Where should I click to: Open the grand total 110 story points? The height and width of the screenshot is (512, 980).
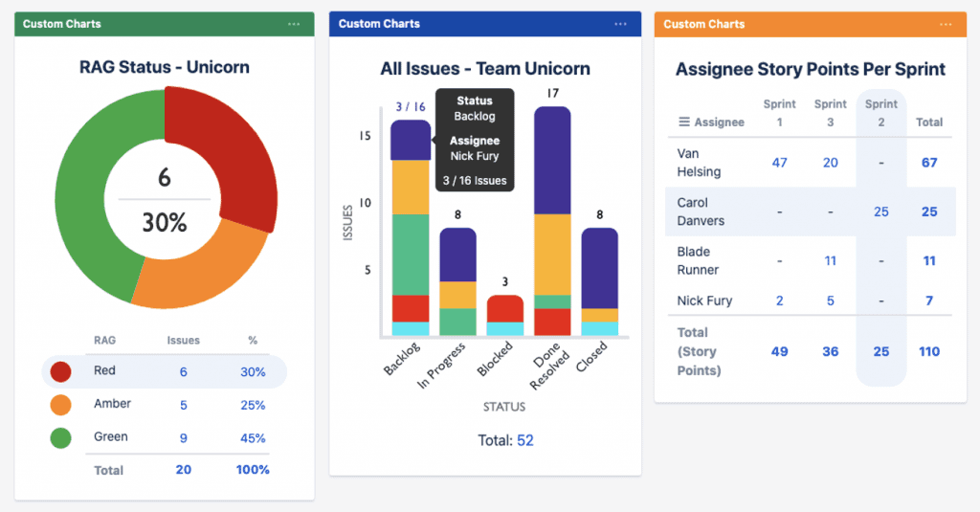pos(928,351)
